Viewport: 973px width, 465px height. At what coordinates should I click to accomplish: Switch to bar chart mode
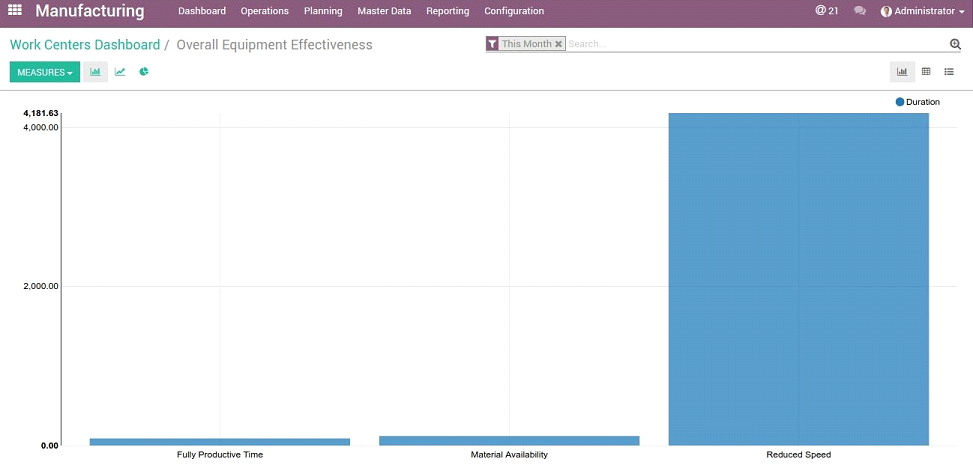[x=95, y=72]
